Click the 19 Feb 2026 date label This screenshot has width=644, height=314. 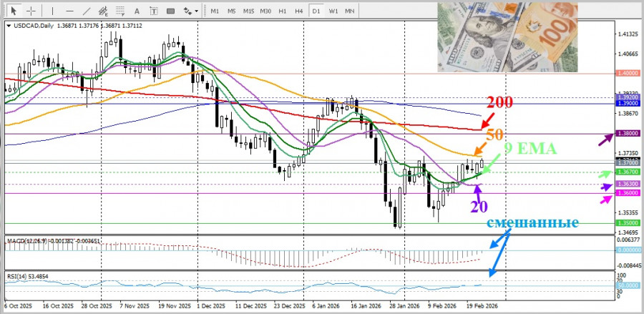coord(482,307)
